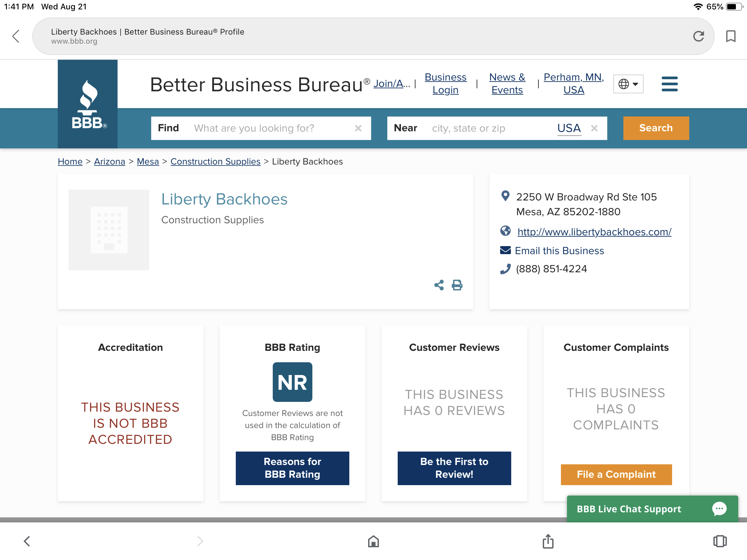Screen dimensions: 747x560
Task: Tap the bookmark icon in address bar
Action: pos(731,36)
